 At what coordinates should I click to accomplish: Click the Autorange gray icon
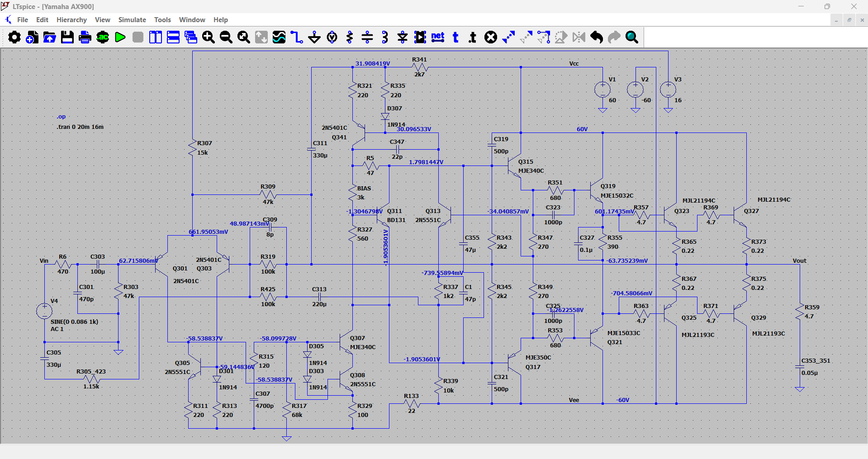point(261,37)
